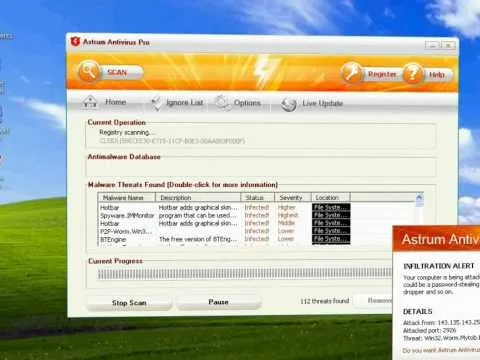Click the Live Update globe icon

(x=288, y=104)
